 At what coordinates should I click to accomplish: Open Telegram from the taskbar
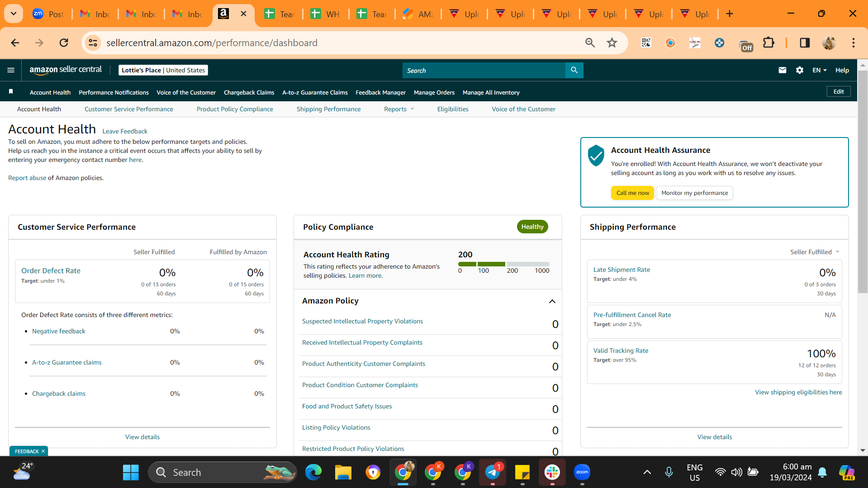click(493, 472)
